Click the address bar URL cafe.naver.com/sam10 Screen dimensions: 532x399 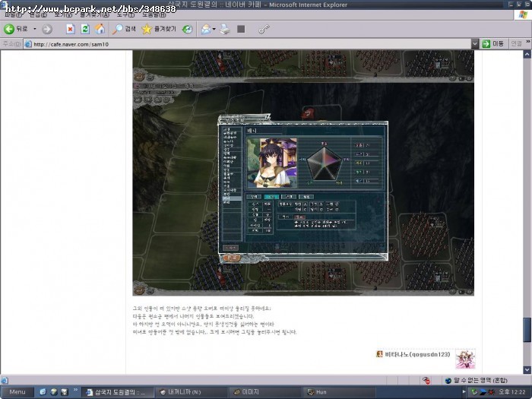(x=71, y=44)
